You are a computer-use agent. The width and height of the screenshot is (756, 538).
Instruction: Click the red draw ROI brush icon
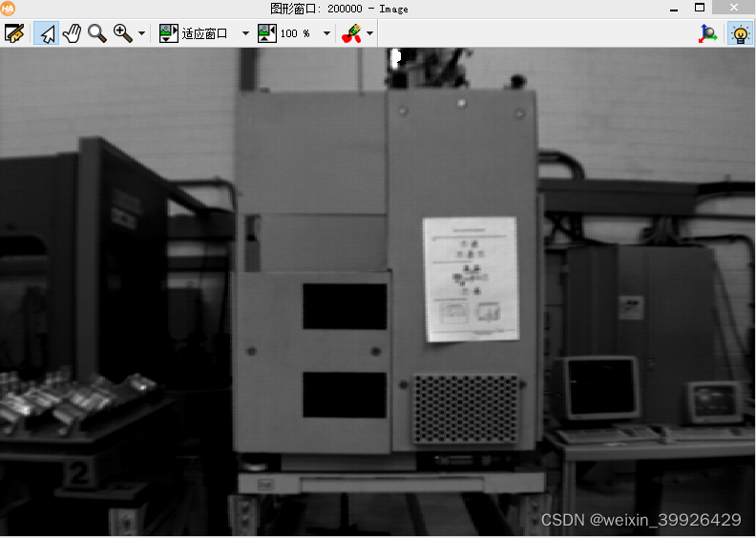(x=351, y=33)
